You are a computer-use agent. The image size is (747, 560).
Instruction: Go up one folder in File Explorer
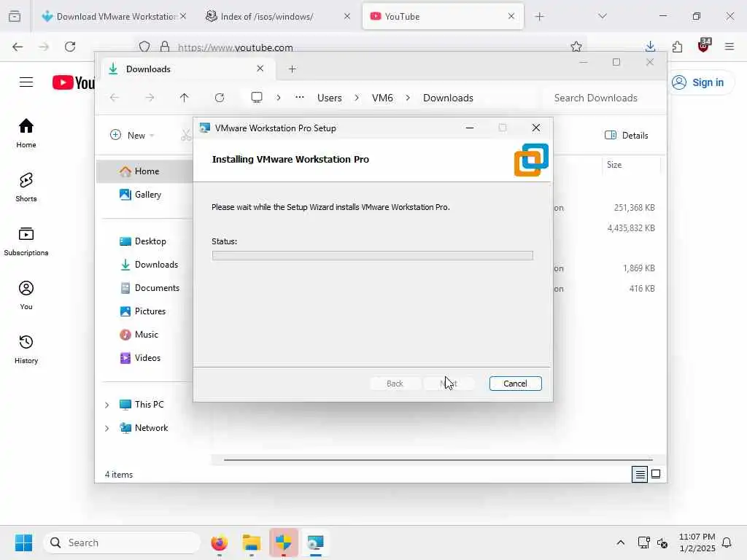point(185,98)
